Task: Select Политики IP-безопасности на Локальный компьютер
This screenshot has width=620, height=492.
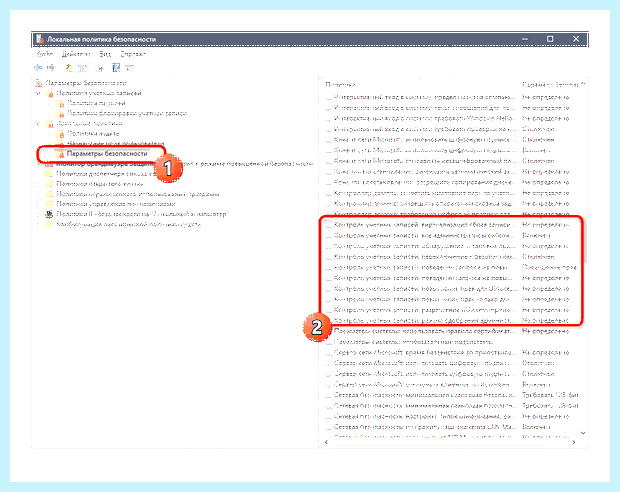Action: tap(142, 214)
